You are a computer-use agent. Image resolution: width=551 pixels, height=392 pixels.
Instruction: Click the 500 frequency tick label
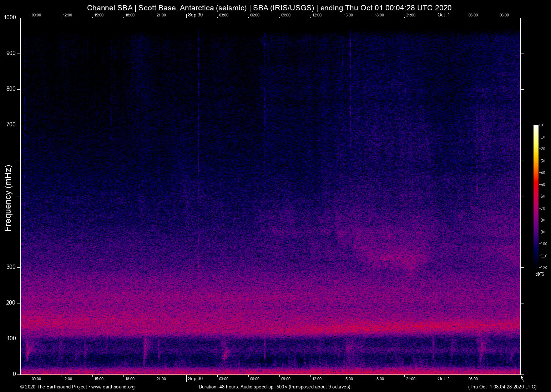pyautogui.click(x=11, y=196)
